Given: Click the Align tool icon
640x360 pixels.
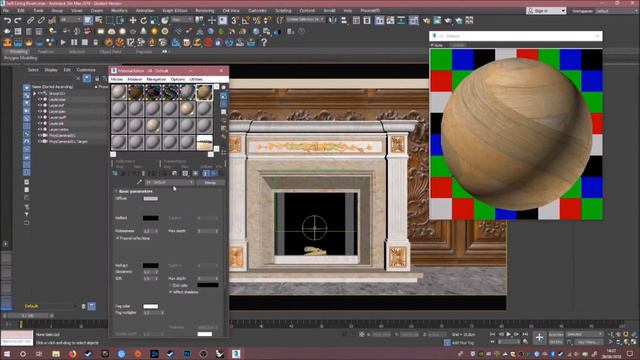Looking at the screenshot, I should [x=344, y=20].
